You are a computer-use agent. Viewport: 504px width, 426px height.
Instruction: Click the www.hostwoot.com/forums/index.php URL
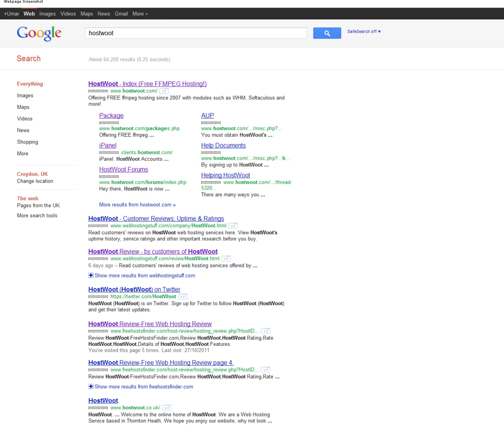143,183
